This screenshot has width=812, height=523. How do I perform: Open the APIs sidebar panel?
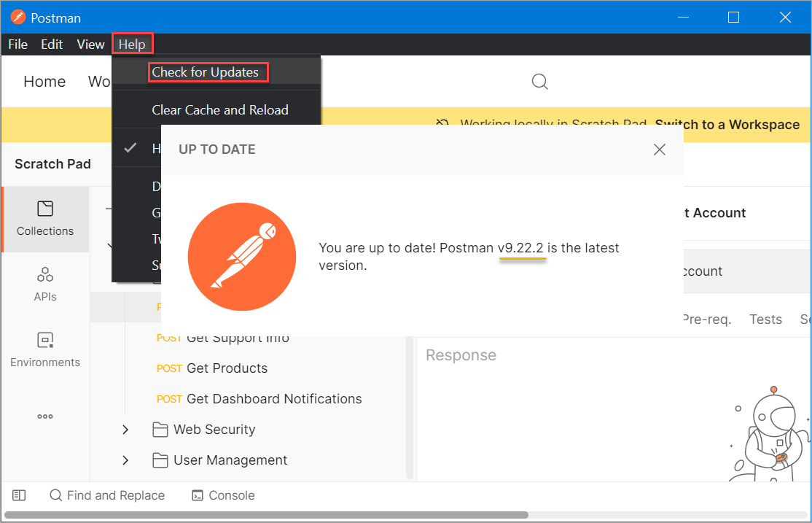coord(45,284)
